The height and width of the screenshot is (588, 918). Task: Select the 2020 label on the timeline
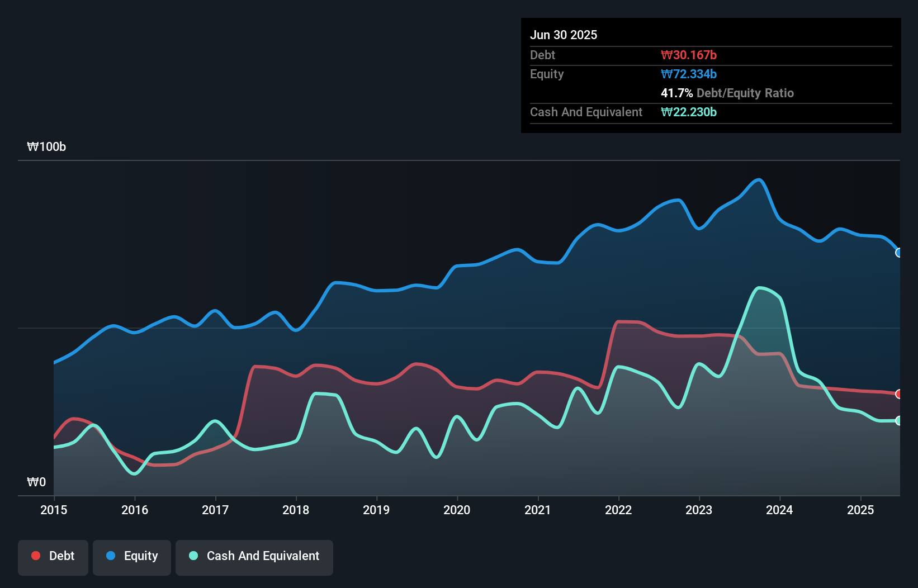coord(457,510)
